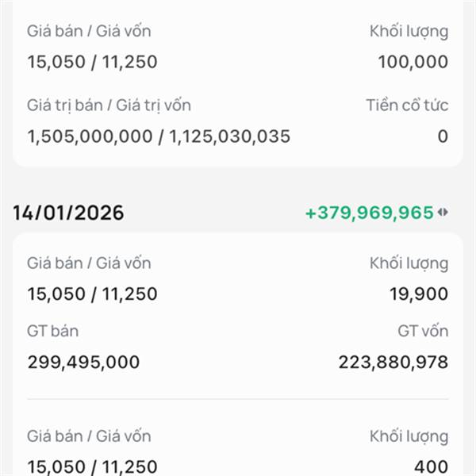
Task: Tap the Tiền cổ tức label
Action: tap(407, 105)
